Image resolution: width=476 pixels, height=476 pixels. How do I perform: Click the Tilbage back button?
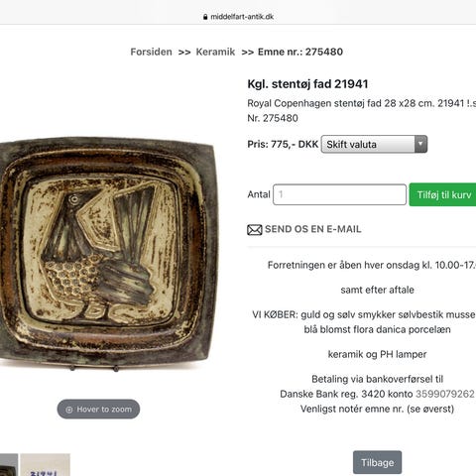377,462
